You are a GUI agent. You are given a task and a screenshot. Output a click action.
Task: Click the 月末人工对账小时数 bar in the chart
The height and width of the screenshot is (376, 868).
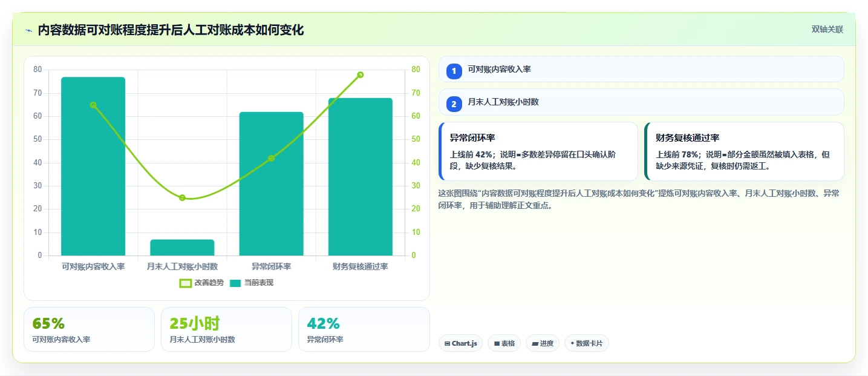pos(182,248)
